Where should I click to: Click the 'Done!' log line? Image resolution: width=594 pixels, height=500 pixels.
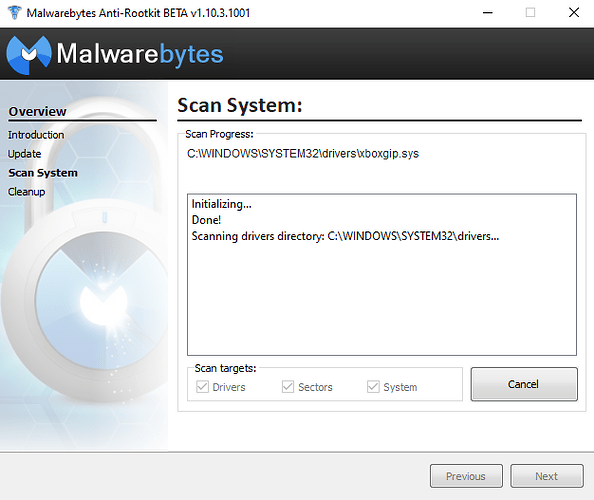[x=206, y=220]
